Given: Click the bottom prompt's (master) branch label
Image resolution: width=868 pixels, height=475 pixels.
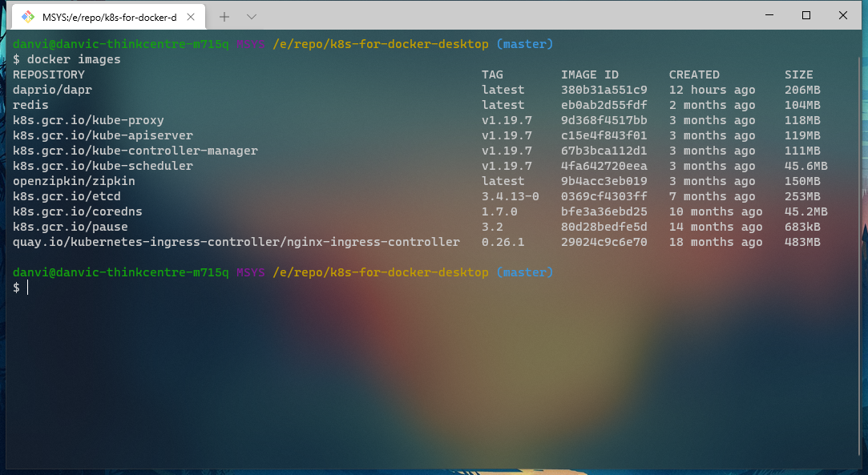Looking at the screenshot, I should pyautogui.click(x=525, y=272).
